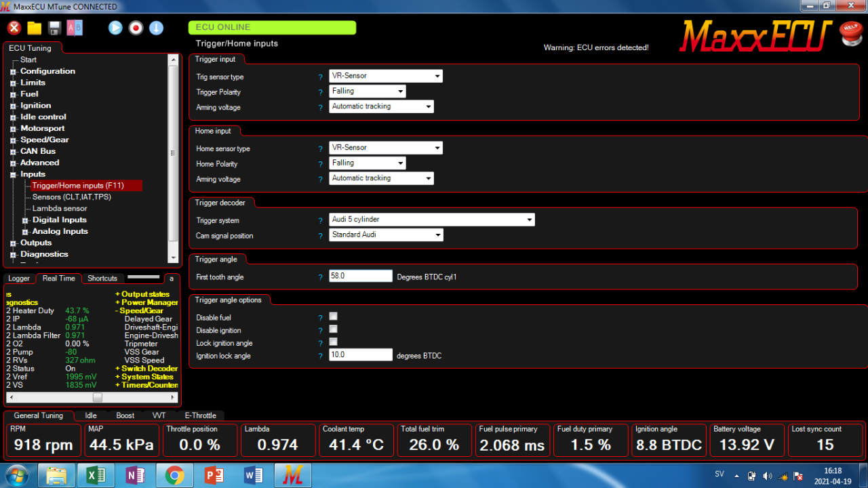Viewport: 868px width, 488px height.
Task: Show help for Trigger system
Action: pyautogui.click(x=321, y=221)
